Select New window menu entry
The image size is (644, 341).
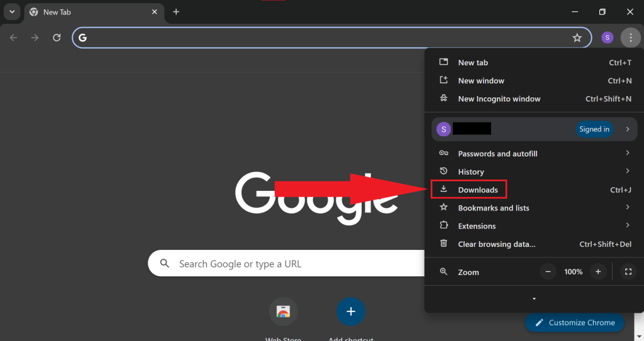point(535,81)
